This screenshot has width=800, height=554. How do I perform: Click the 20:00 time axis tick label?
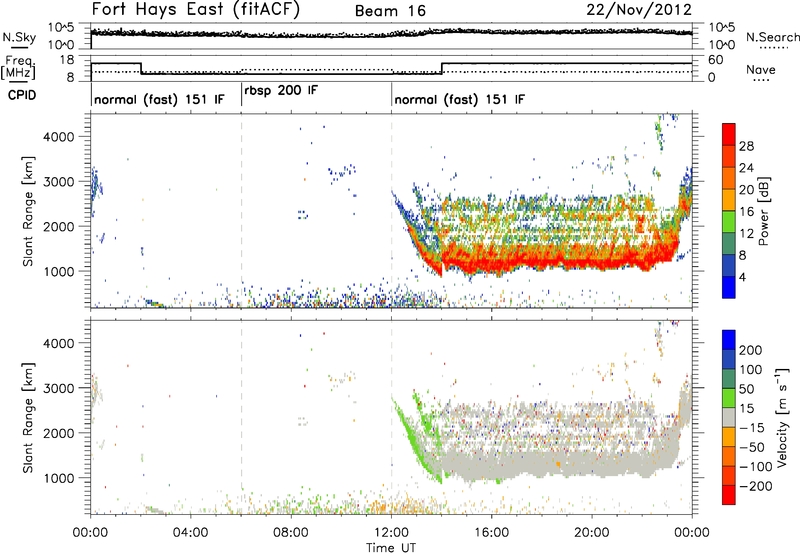tap(591, 533)
